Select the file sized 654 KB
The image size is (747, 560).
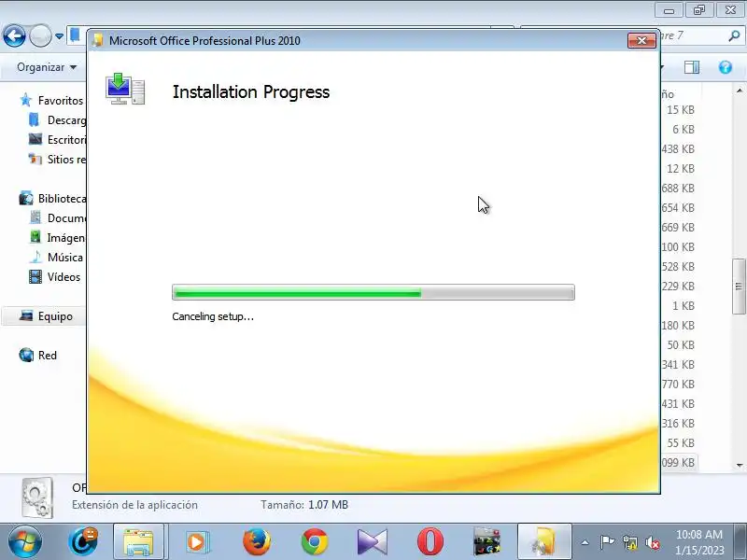(678, 207)
